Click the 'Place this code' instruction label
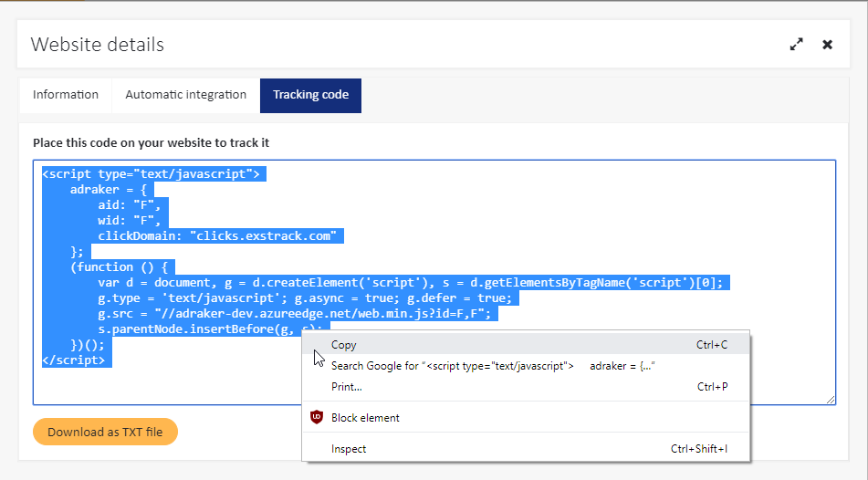Screen dimensions: 868x480 pyautogui.click(x=152, y=143)
